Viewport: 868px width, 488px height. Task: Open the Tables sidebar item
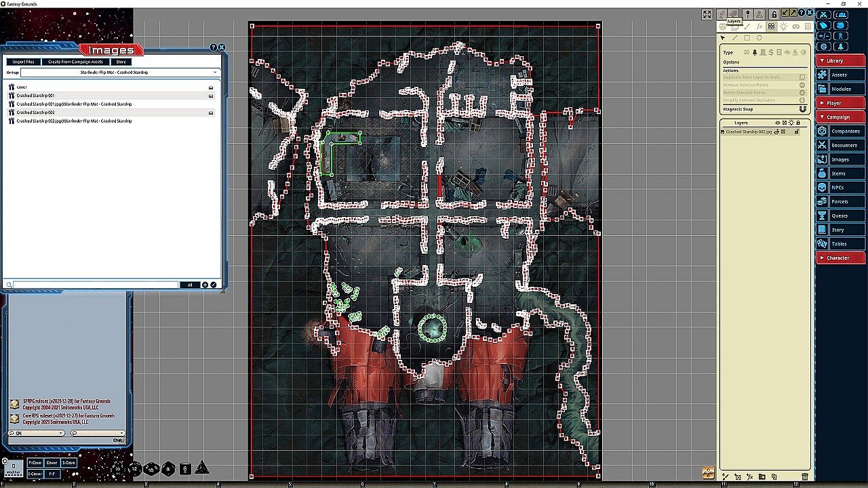pyautogui.click(x=840, y=244)
